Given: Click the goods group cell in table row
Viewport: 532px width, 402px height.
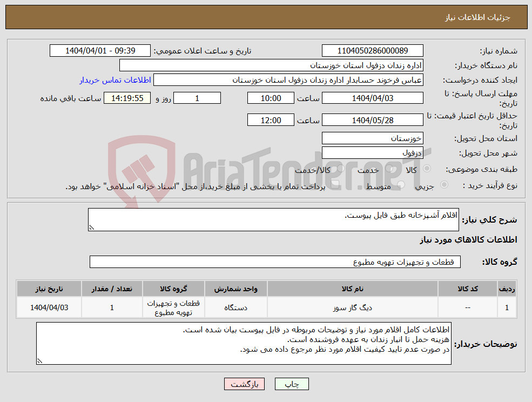Looking at the screenshot, I should tap(173, 307).
